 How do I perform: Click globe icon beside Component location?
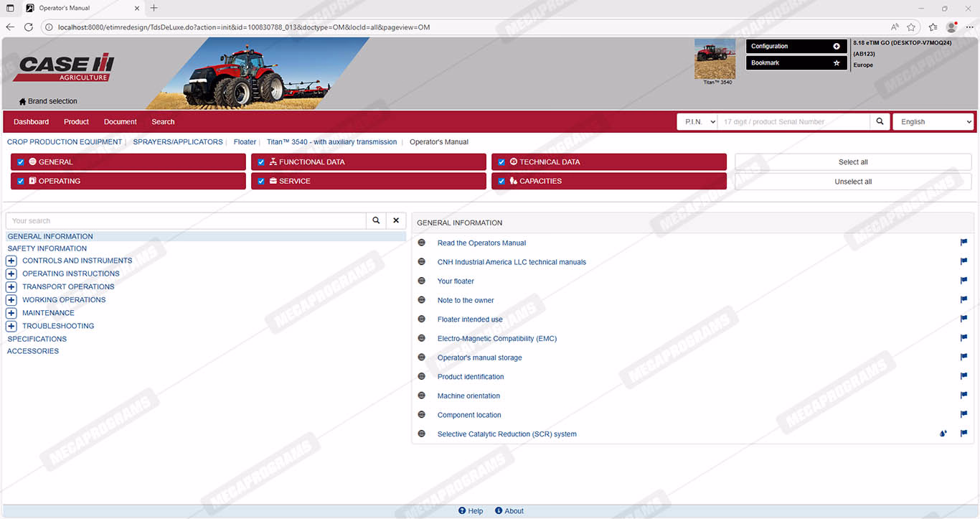pos(422,414)
